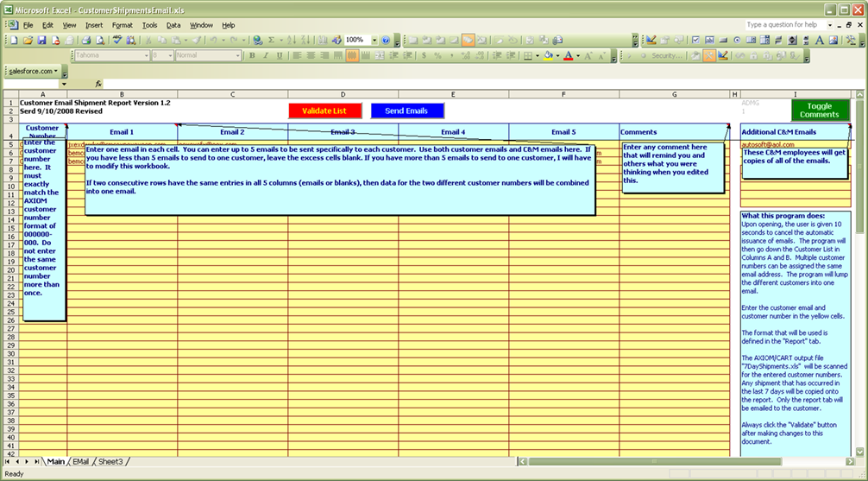This screenshot has height=481, width=868.
Task: Click the Sort Ascending icon
Action: (291, 40)
